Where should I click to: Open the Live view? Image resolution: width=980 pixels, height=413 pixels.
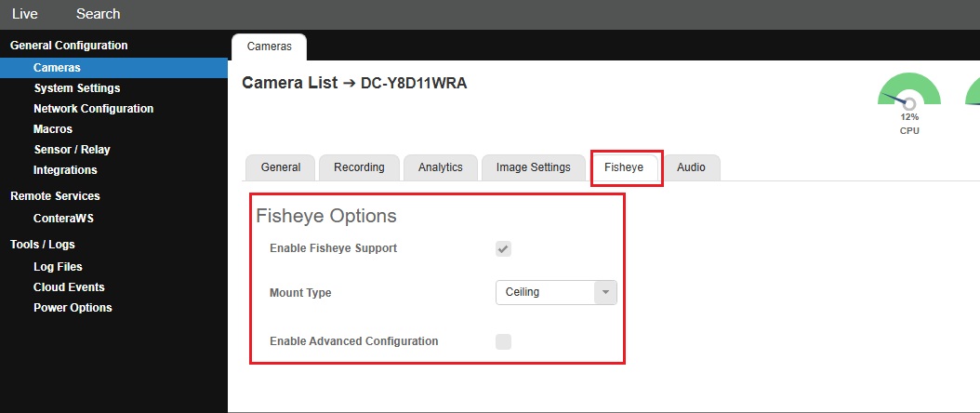click(25, 14)
